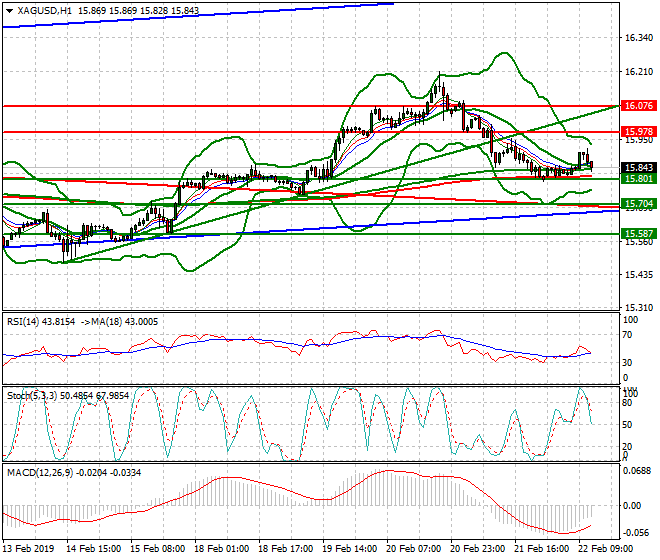
Task: Select the 13 Feb 2019 time axis label
Action: coord(28,549)
